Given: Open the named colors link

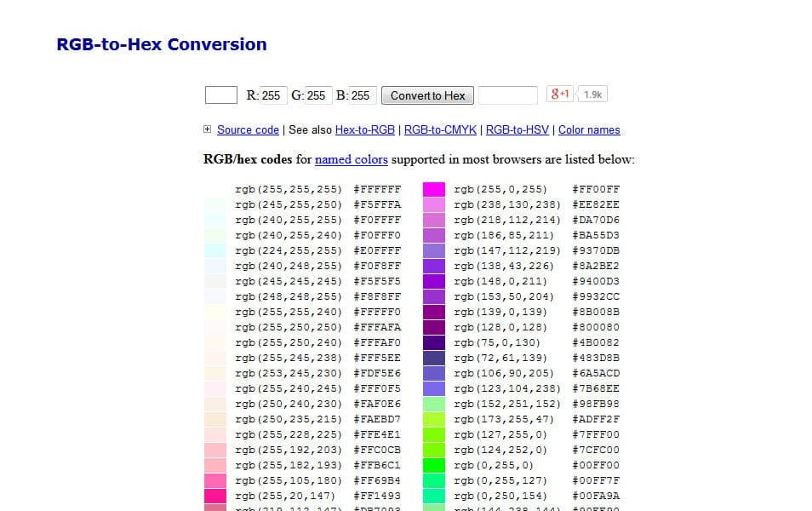Looking at the screenshot, I should click(x=351, y=159).
